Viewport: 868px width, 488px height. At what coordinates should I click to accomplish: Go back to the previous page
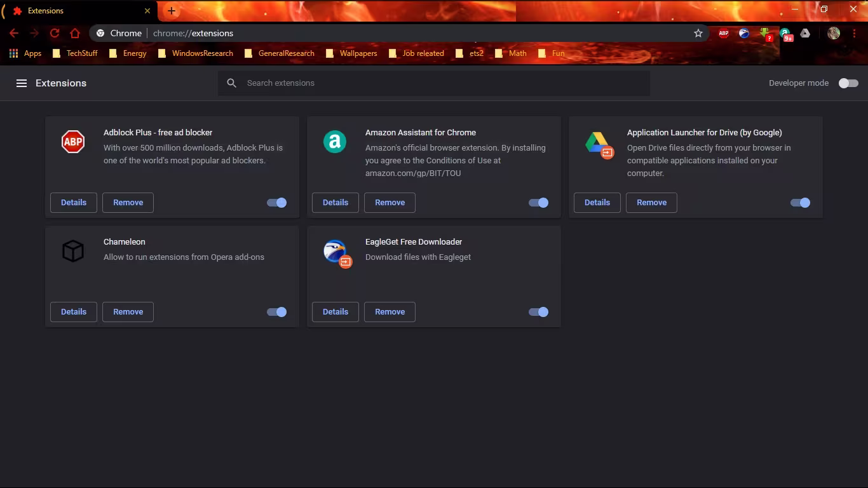[14, 33]
